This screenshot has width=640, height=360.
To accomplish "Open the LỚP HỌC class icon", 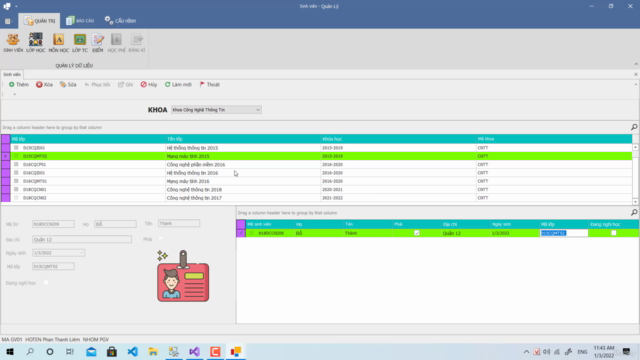I will coord(36,43).
